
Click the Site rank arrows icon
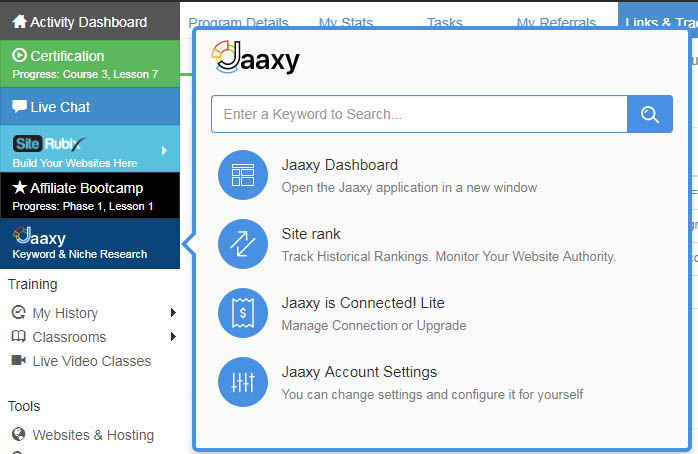243,244
